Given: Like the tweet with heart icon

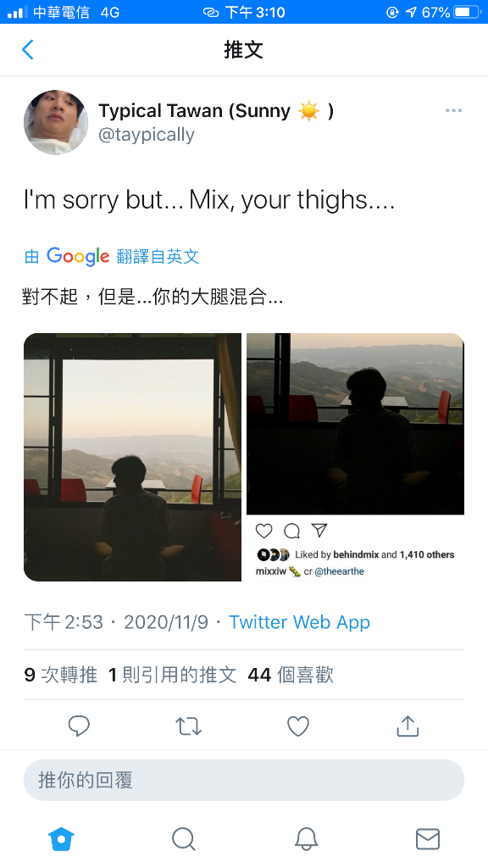Looking at the screenshot, I should pyautogui.click(x=297, y=726).
